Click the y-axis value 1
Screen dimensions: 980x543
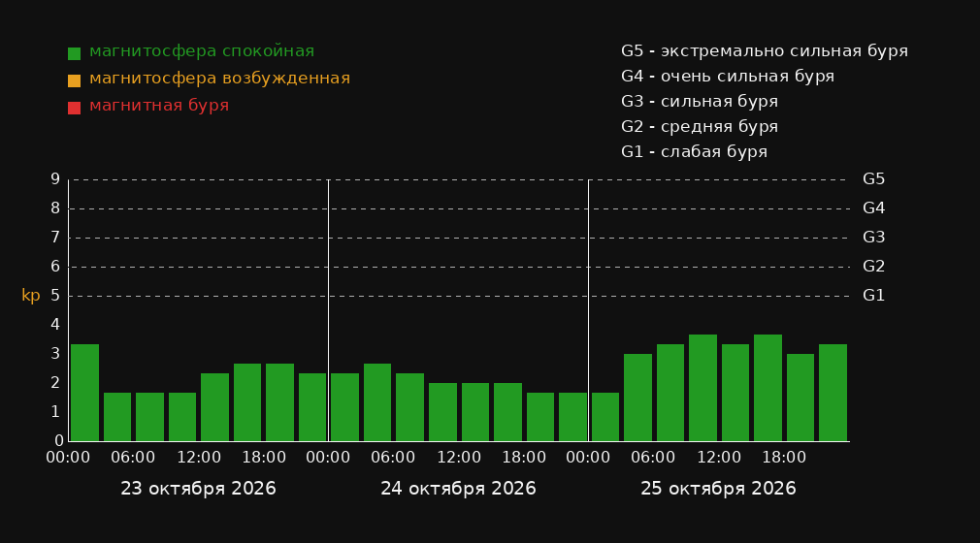pos(55,412)
